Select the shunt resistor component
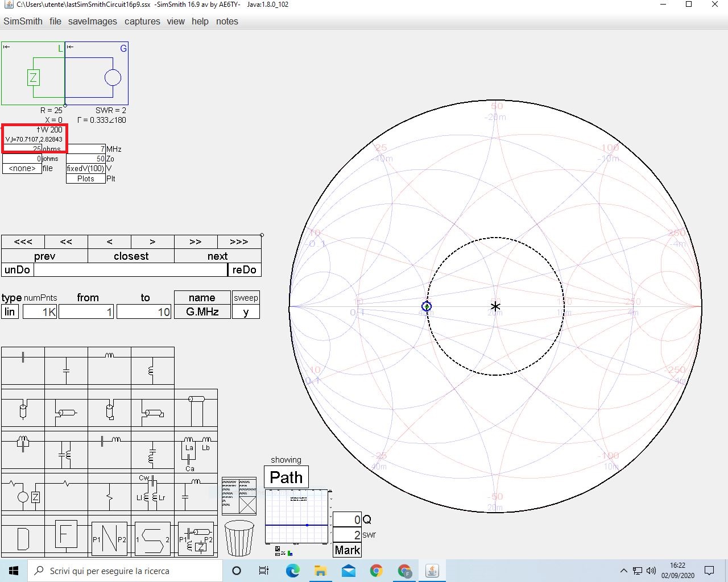Viewport: 728px width, 582px height. 109,494
